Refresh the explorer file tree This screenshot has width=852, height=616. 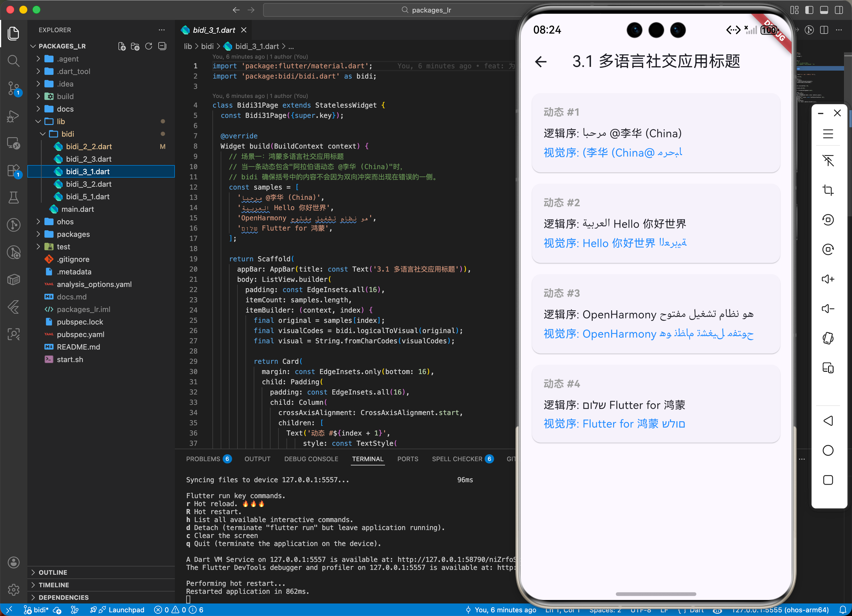click(149, 46)
